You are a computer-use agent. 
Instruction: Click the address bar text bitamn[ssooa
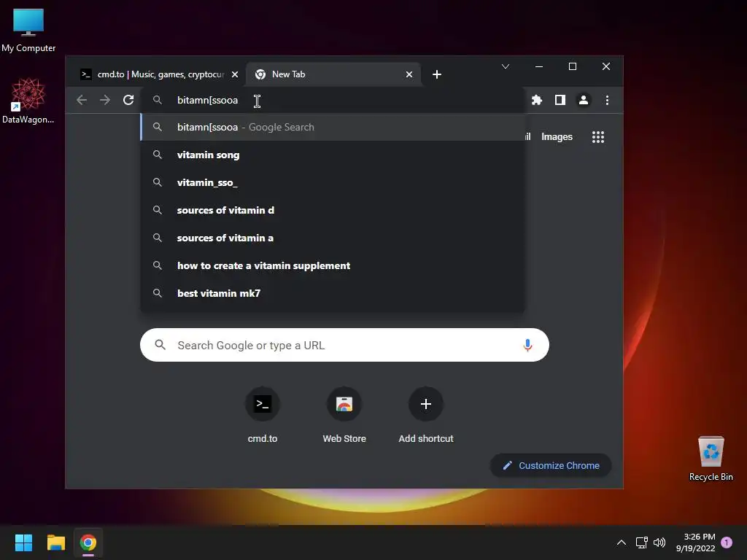[207, 100]
